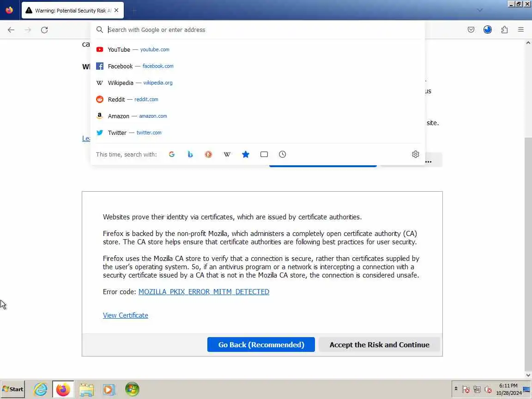The image size is (532, 399).
Task: Search this time with Wikipedia icon
Action: tap(227, 154)
